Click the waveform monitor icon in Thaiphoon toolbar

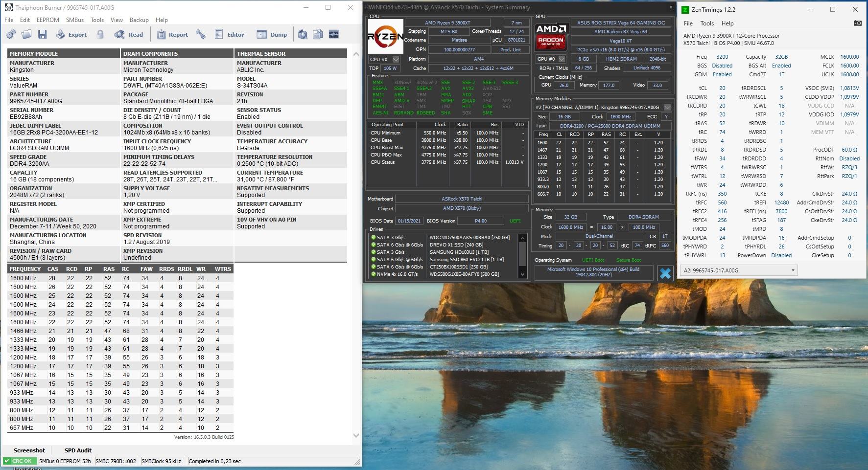tap(334, 34)
